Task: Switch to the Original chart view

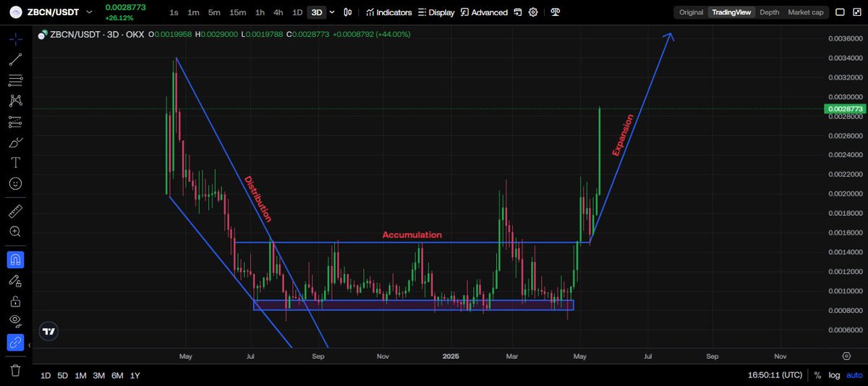Action: pos(691,12)
